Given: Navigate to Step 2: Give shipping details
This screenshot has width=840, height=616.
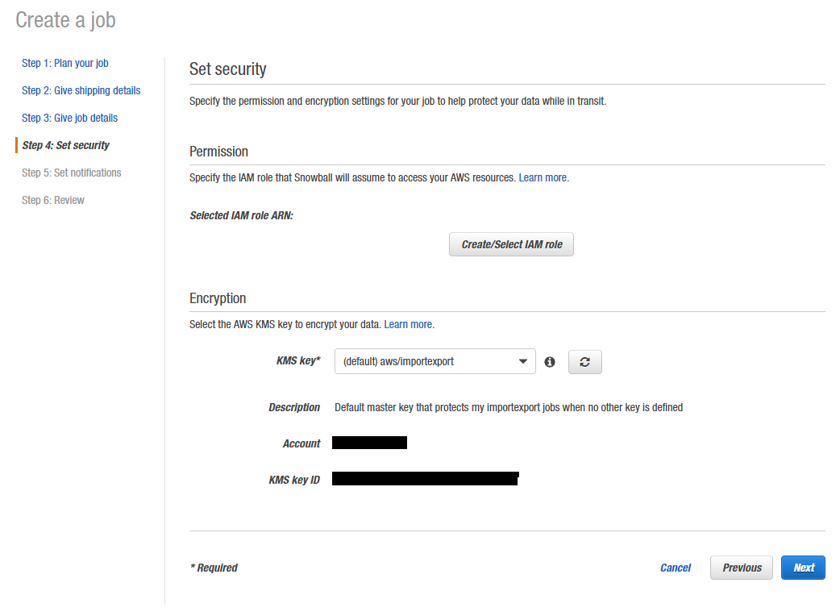Looking at the screenshot, I should [81, 90].
